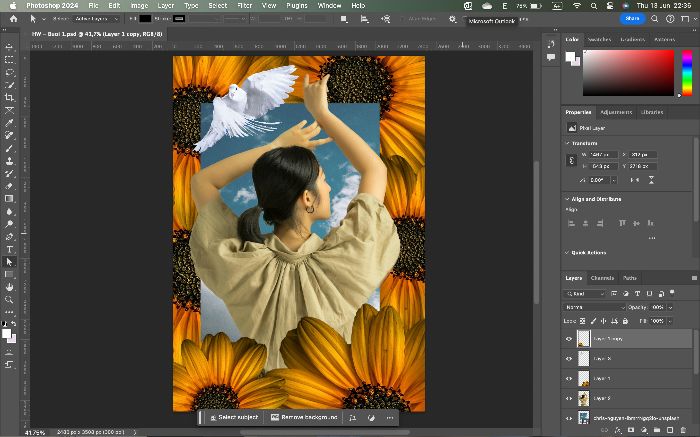Align left edges in Properties panel
The image size is (700, 437).
(571, 223)
